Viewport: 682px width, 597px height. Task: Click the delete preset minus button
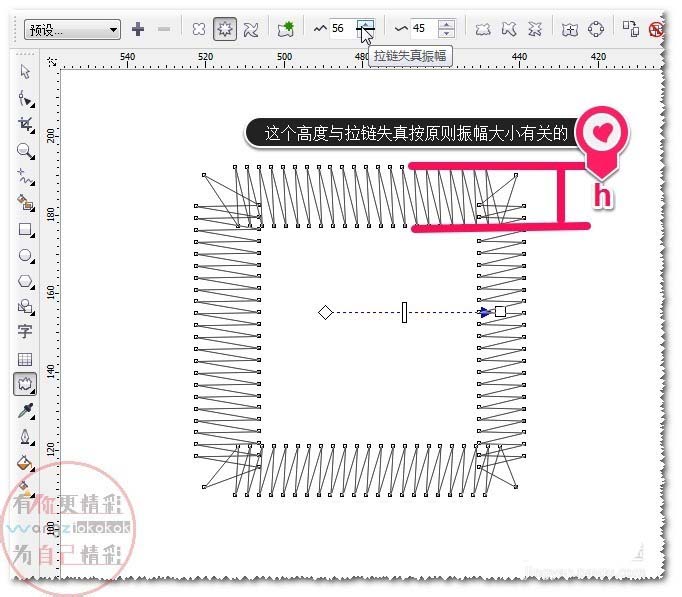click(164, 29)
